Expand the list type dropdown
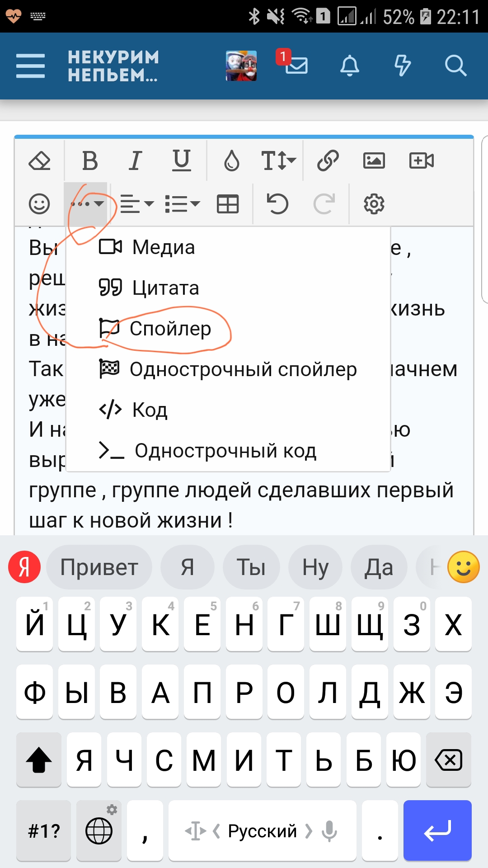 (x=182, y=204)
